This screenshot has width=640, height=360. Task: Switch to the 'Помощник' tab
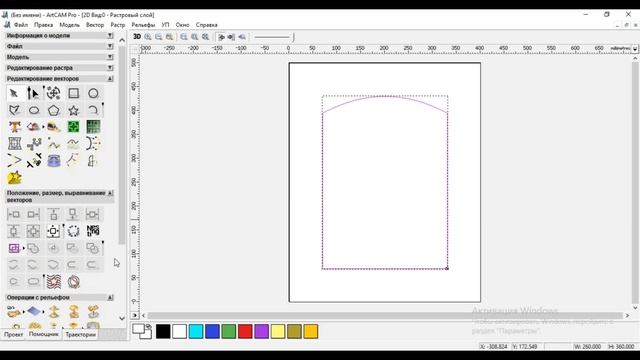(x=44, y=334)
